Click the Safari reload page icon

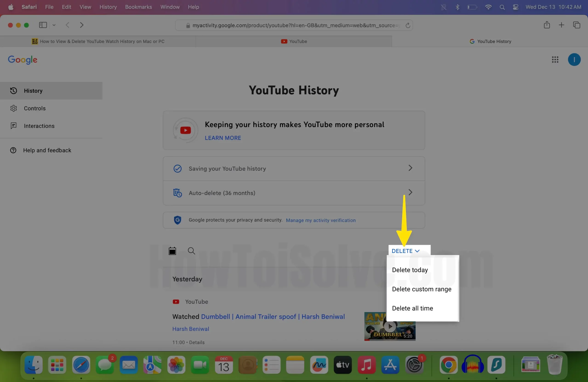point(408,25)
